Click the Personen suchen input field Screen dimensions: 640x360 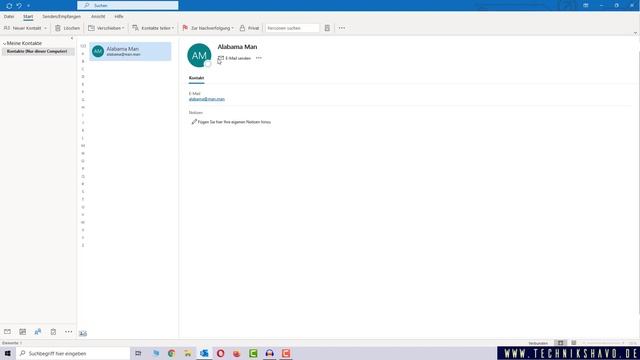pos(292,28)
